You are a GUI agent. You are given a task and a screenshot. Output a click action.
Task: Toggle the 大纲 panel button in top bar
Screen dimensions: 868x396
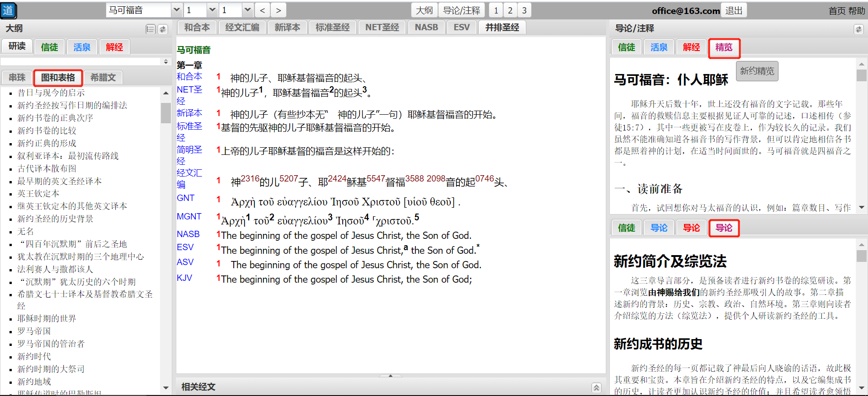(x=424, y=10)
